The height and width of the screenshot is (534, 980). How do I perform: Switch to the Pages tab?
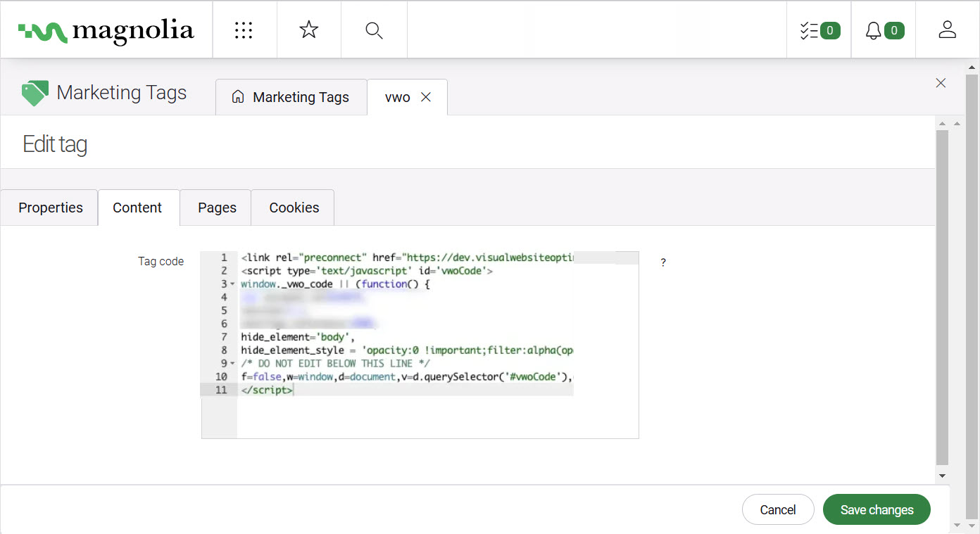point(217,208)
